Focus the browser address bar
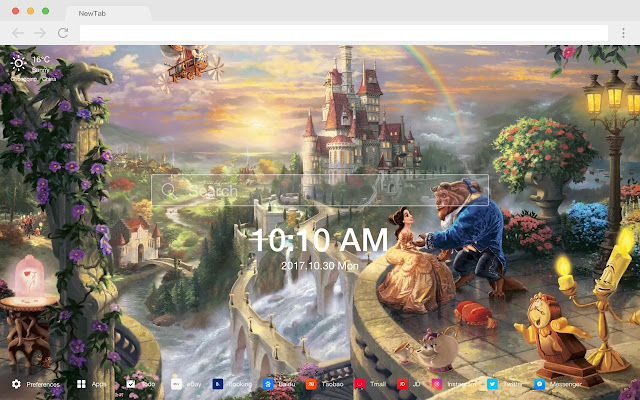This screenshot has width=640, height=400. tap(344, 33)
